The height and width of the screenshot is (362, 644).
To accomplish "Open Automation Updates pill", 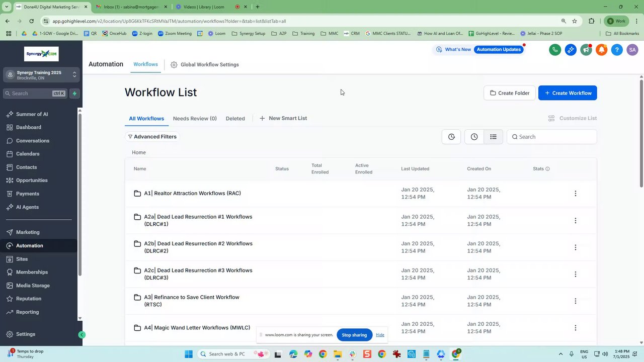I will [499, 50].
